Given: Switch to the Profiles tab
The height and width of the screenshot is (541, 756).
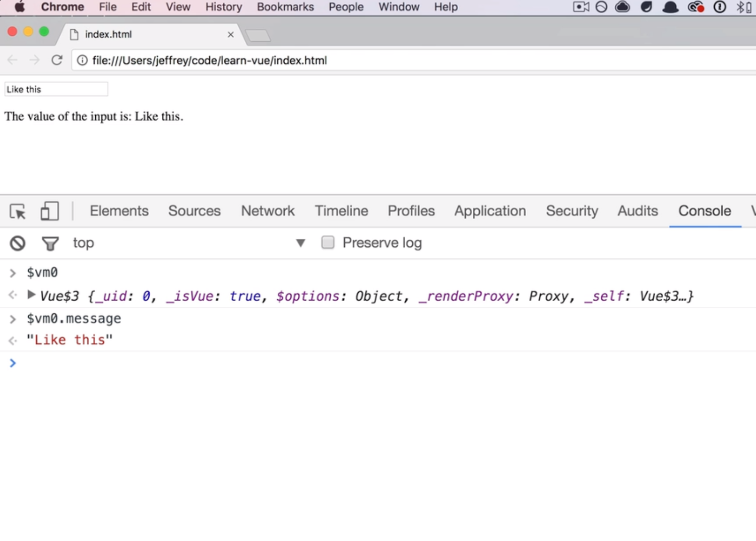Looking at the screenshot, I should point(411,211).
